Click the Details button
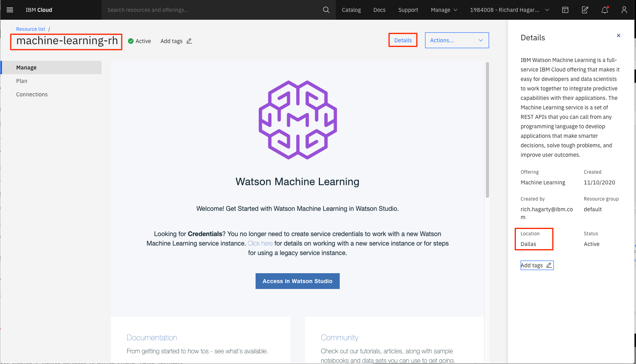636x364 pixels. (403, 40)
